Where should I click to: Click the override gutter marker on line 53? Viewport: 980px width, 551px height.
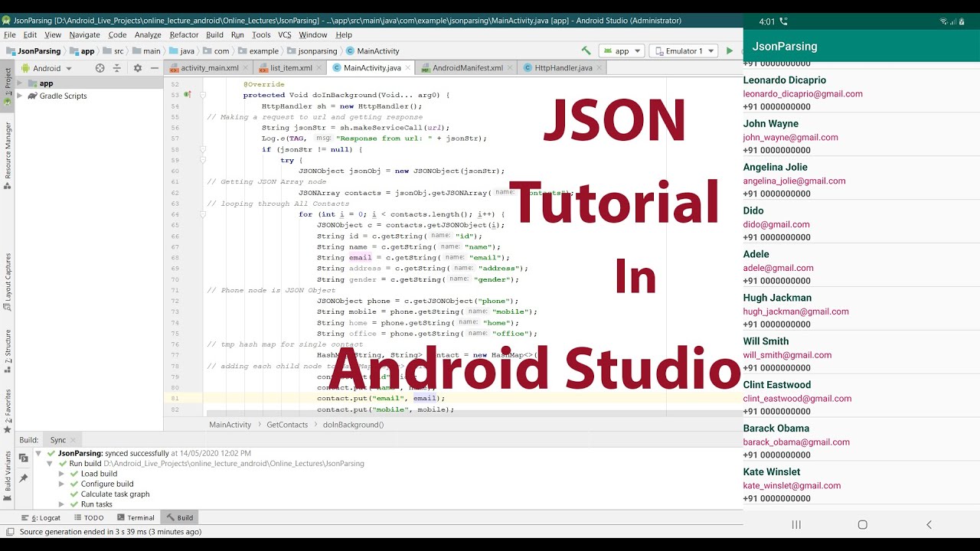[x=188, y=95]
